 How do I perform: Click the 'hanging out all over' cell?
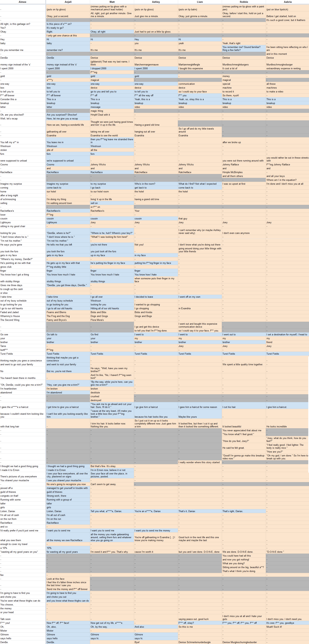pyautogui.click(x=156, y=130)
